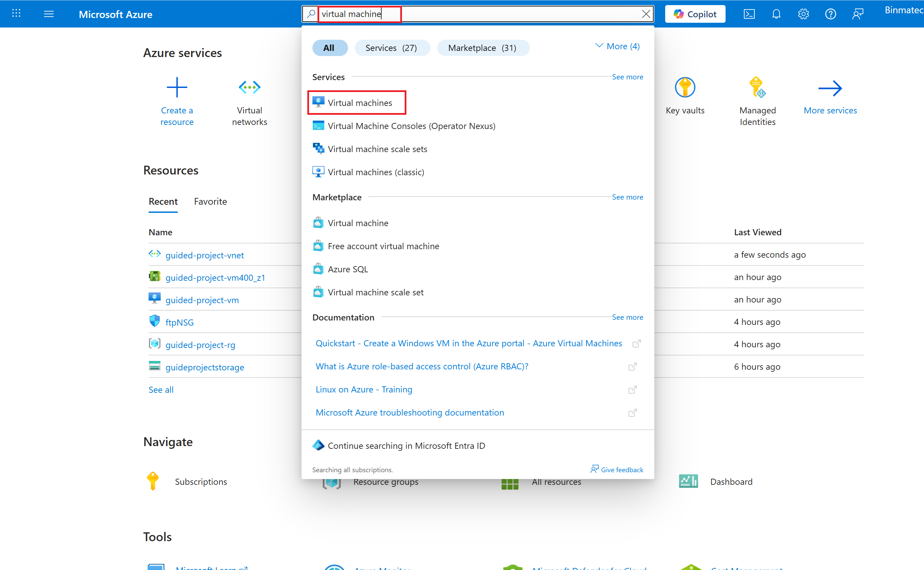Open the Help question mark menu
This screenshot has width=924, height=570.
[x=830, y=14]
